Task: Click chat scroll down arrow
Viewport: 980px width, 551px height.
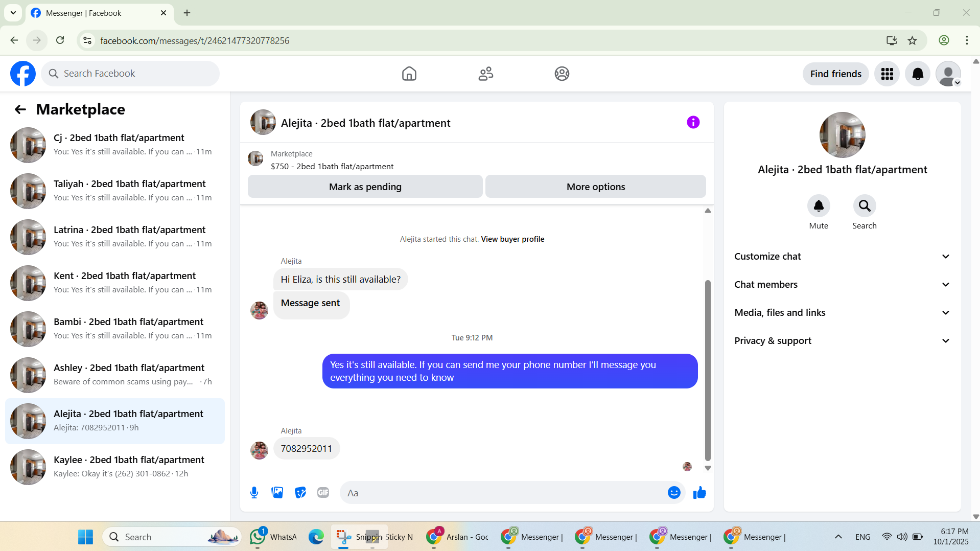Action: [x=708, y=468]
